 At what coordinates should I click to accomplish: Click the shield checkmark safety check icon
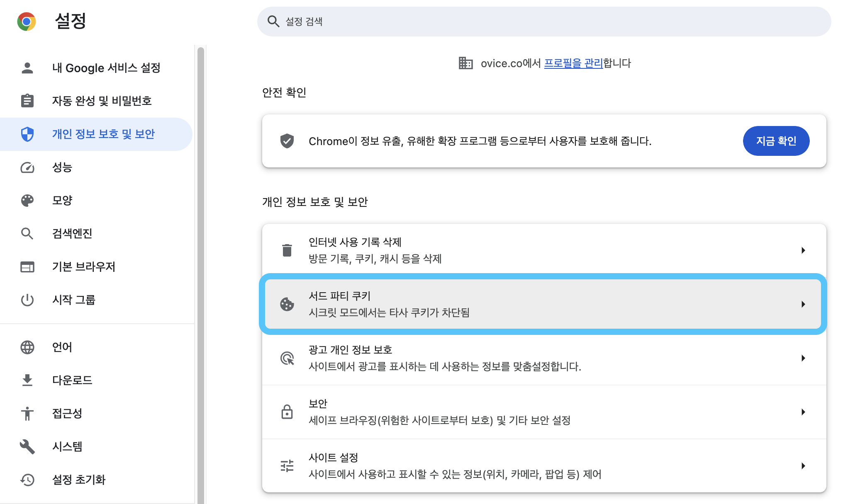287,141
